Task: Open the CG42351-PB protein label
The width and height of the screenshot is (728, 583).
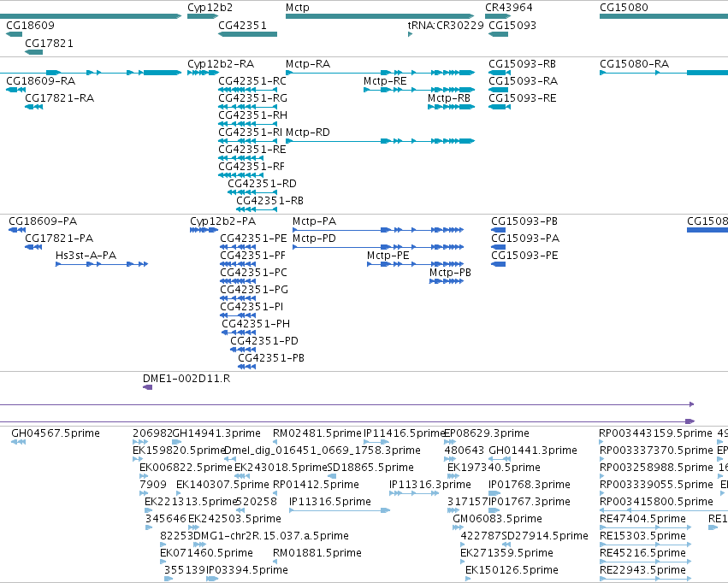Action: coord(271,358)
